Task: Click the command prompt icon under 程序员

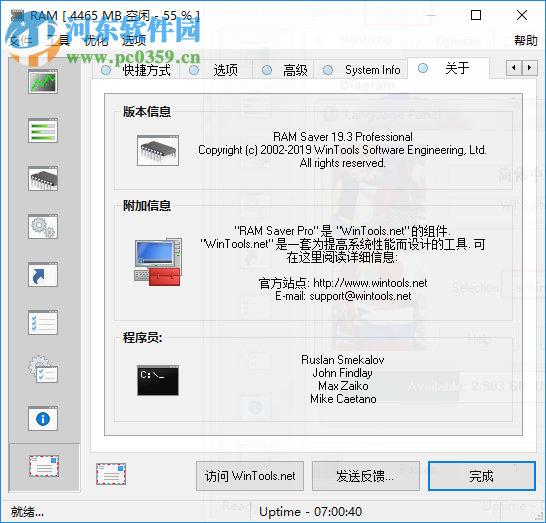Action: point(158,381)
